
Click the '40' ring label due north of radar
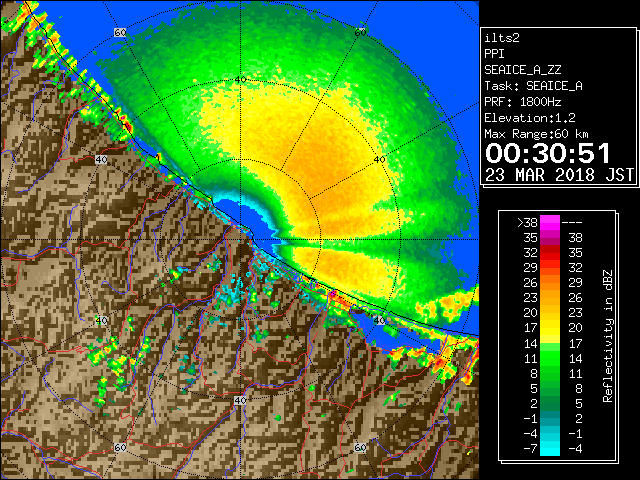coord(240,80)
